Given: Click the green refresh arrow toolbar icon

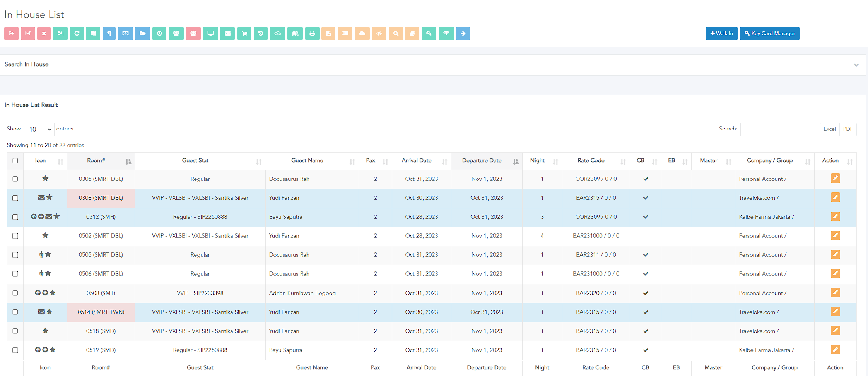Looking at the screenshot, I should pyautogui.click(x=77, y=34).
